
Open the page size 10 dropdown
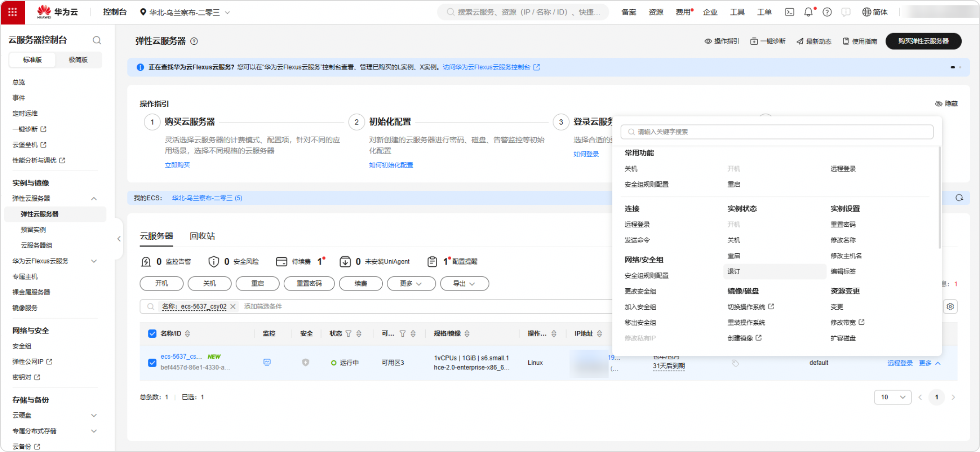point(892,397)
